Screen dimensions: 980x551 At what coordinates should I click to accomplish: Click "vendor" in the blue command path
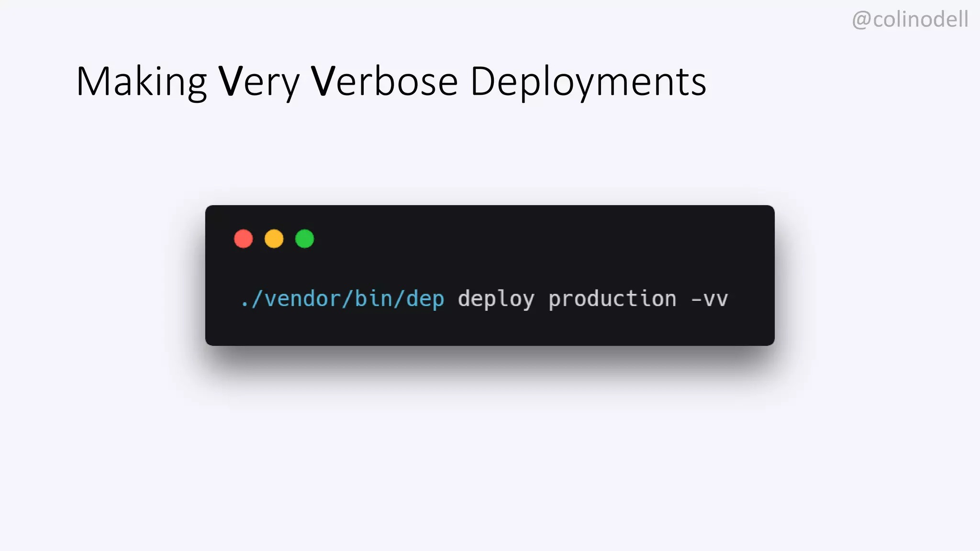point(302,299)
